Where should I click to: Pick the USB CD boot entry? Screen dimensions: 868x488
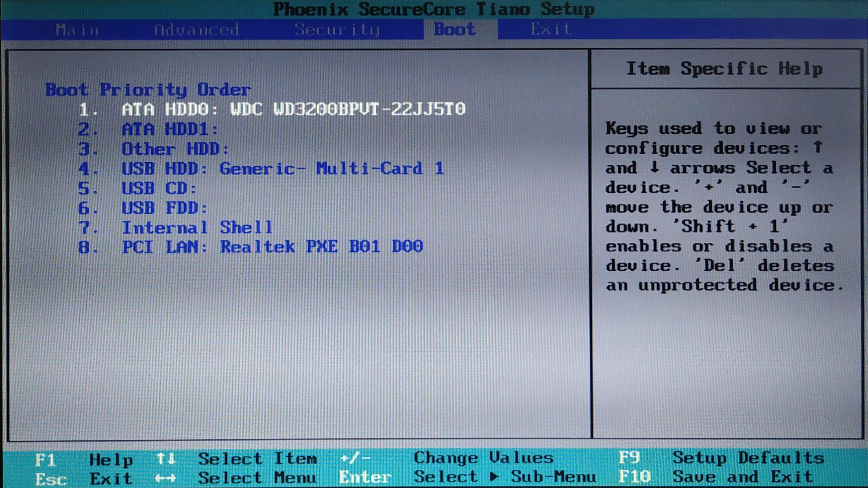click(x=137, y=188)
